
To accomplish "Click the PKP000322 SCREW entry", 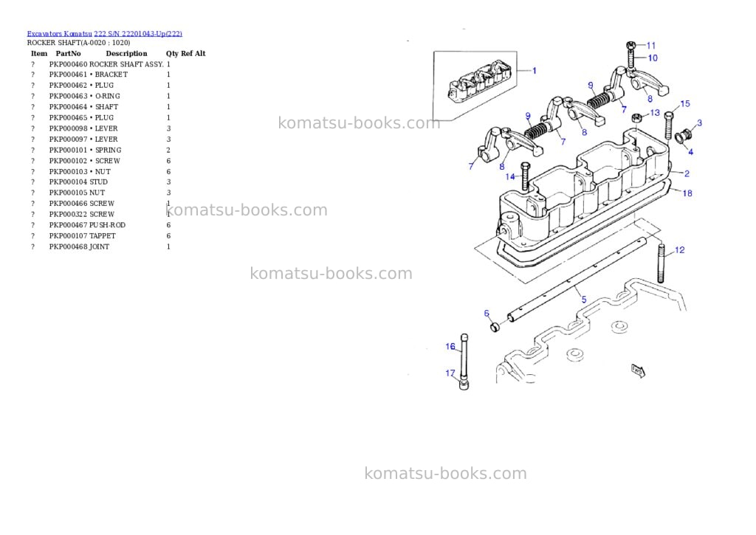I will 100,215.
